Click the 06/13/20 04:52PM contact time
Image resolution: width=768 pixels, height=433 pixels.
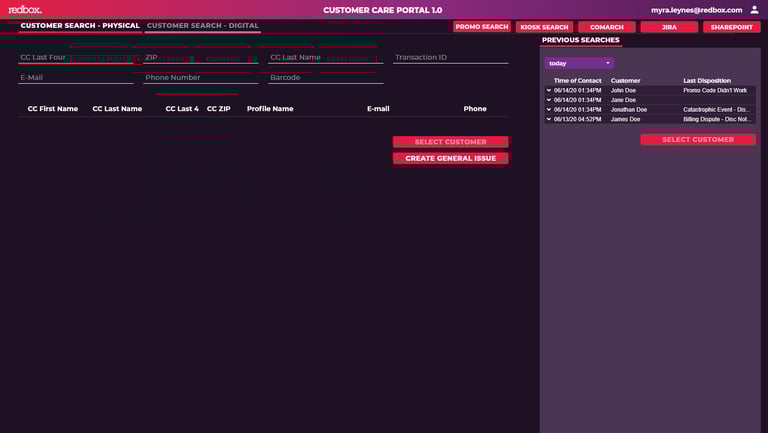[577, 119]
